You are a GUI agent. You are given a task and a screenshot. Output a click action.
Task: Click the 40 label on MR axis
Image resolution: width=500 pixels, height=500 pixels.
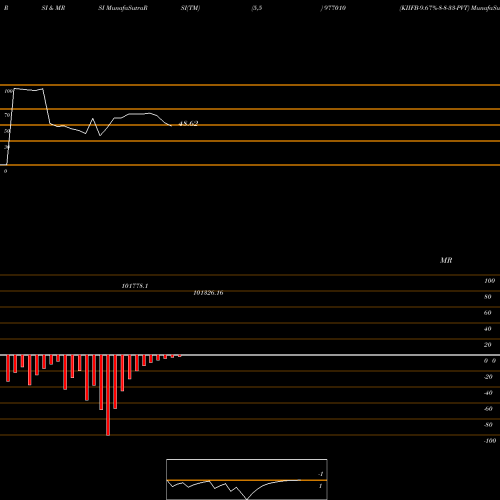pyautogui.click(x=488, y=329)
